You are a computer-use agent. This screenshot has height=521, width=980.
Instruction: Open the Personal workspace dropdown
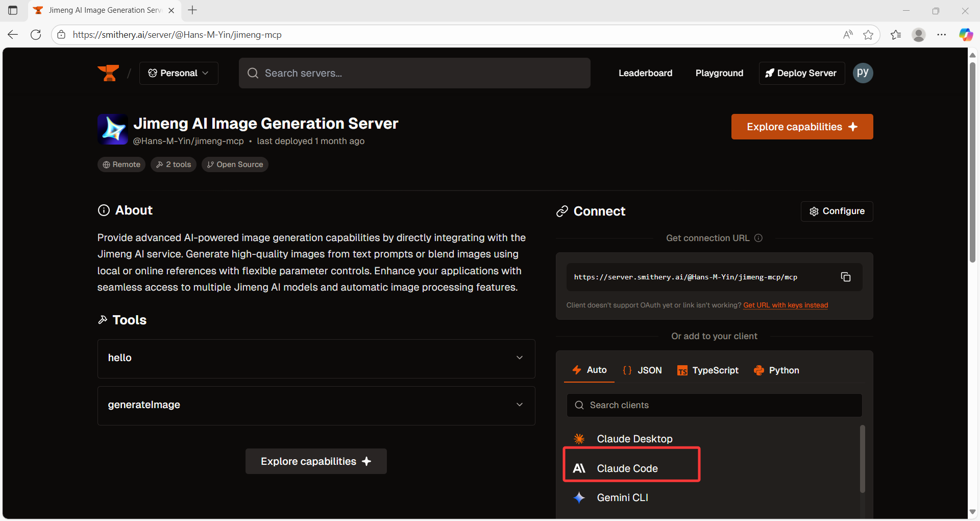pos(179,73)
